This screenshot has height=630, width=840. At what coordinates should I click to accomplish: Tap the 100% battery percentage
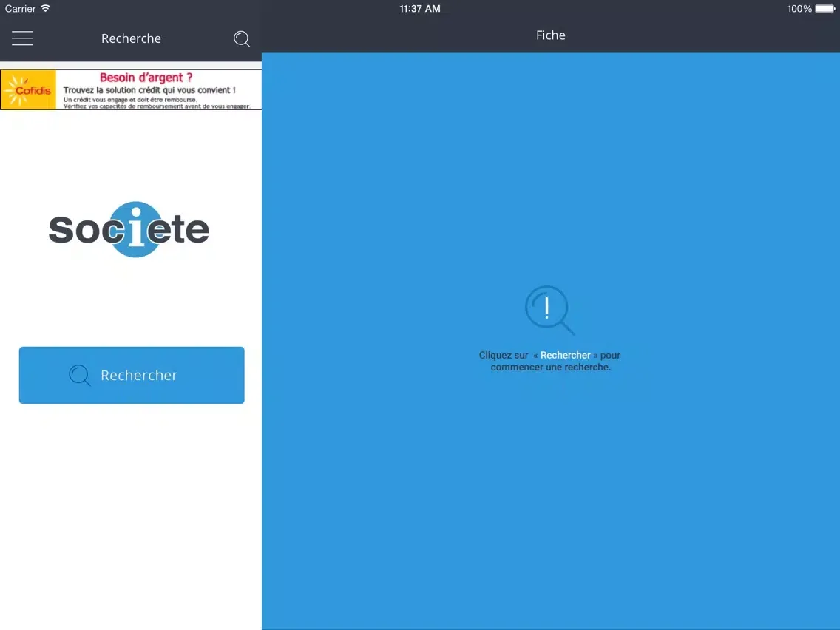799,9
